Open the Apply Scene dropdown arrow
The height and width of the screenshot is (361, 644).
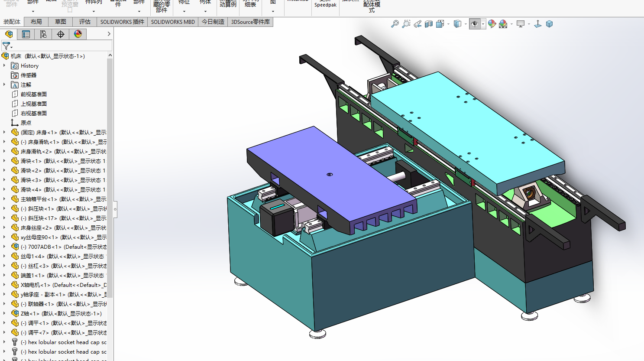tap(511, 24)
